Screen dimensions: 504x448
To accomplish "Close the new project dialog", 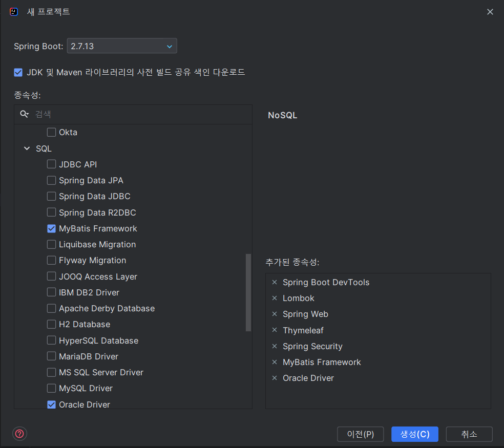I will (x=490, y=12).
